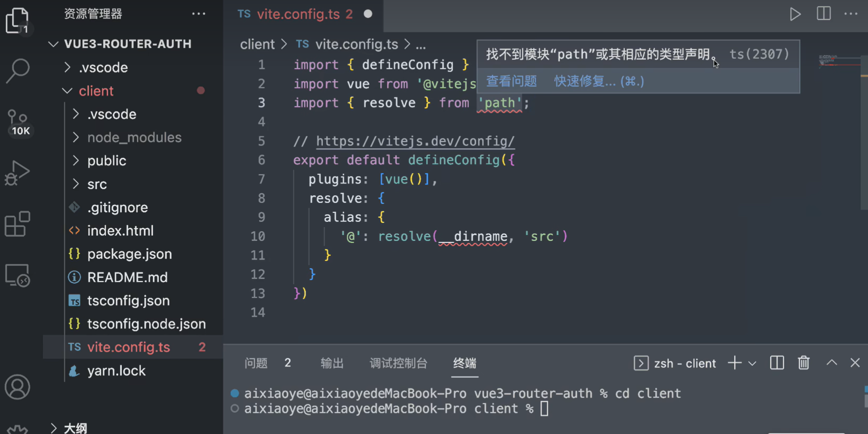Click the breadcrumb ellipsis segment
This screenshot has width=868, height=434.
pyautogui.click(x=421, y=44)
